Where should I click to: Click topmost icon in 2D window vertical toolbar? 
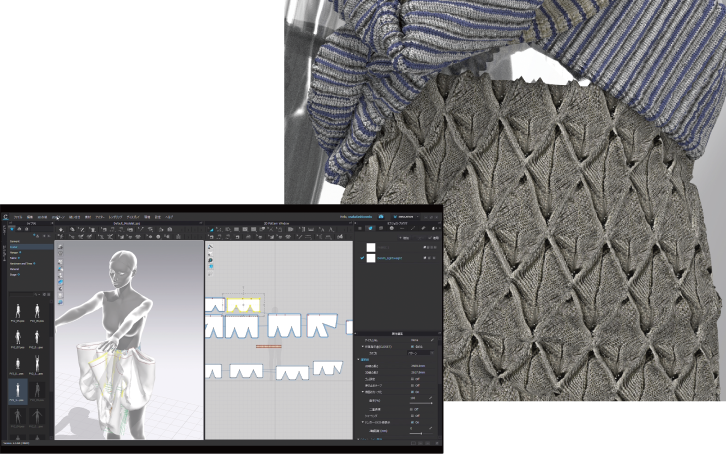[x=211, y=246]
